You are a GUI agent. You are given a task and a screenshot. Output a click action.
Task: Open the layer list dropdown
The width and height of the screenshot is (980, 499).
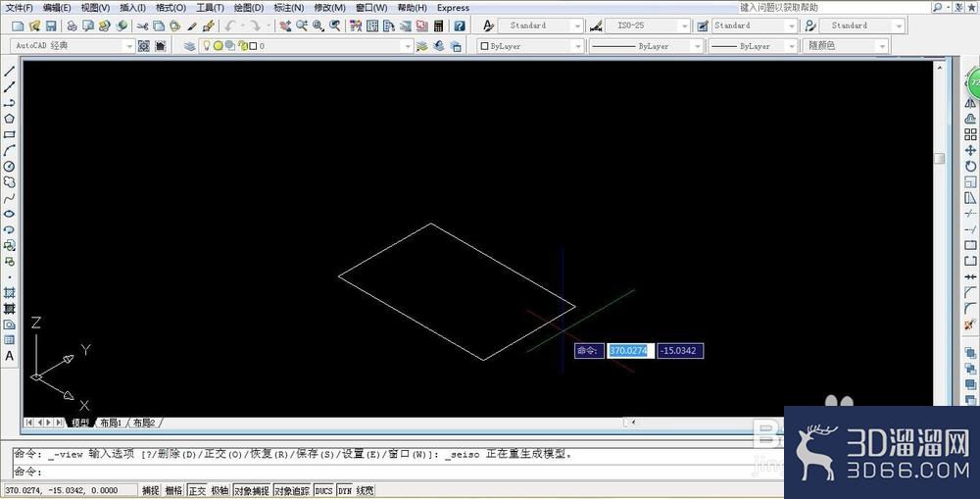tap(305, 46)
